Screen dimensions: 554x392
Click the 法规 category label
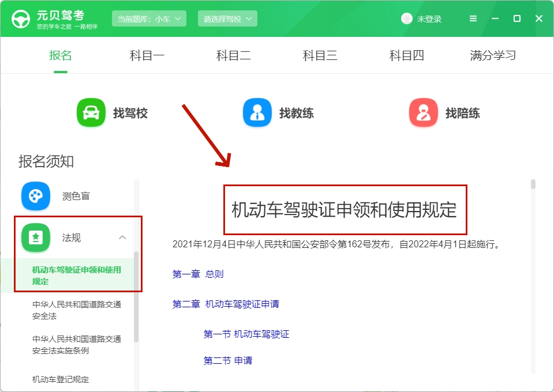click(72, 238)
